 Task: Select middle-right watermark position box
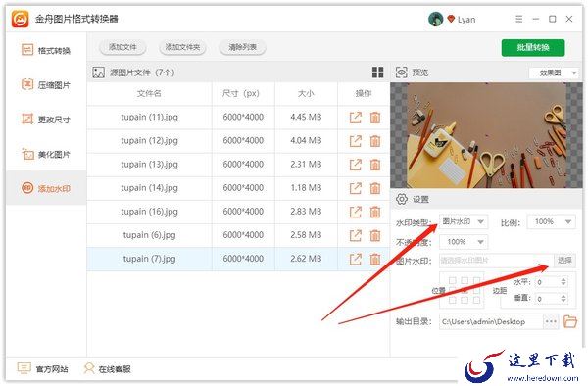point(476,290)
